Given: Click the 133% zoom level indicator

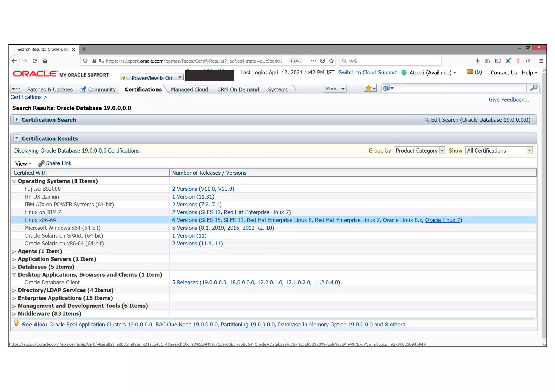Looking at the screenshot, I should pos(295,61).
